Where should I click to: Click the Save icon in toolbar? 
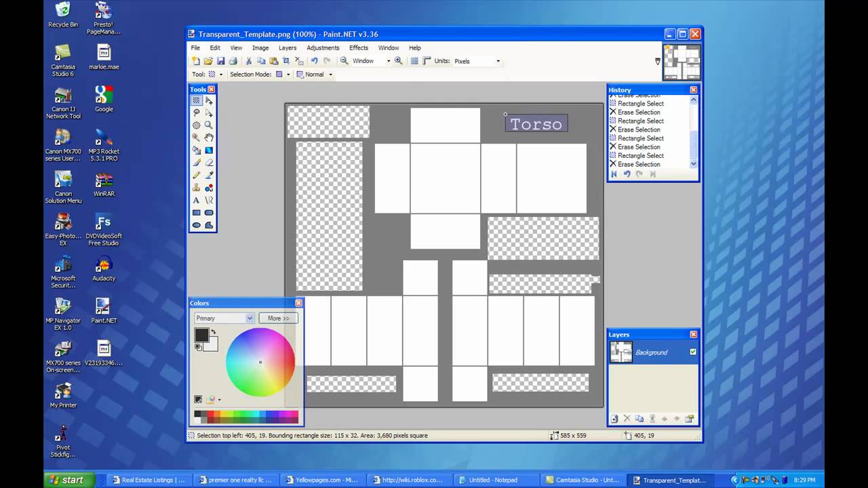pos(220,61)
